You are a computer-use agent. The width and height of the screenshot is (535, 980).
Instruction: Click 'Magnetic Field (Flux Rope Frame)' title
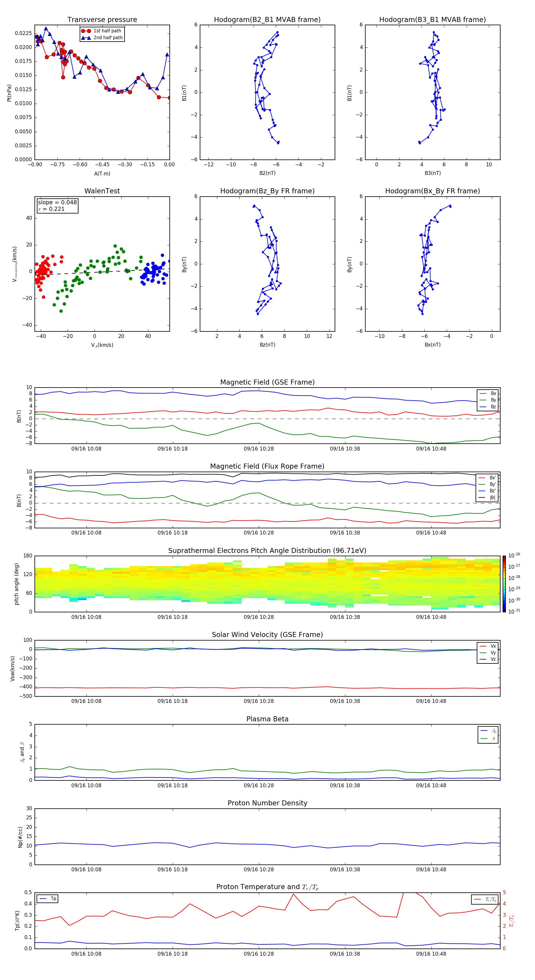[267, 467]
